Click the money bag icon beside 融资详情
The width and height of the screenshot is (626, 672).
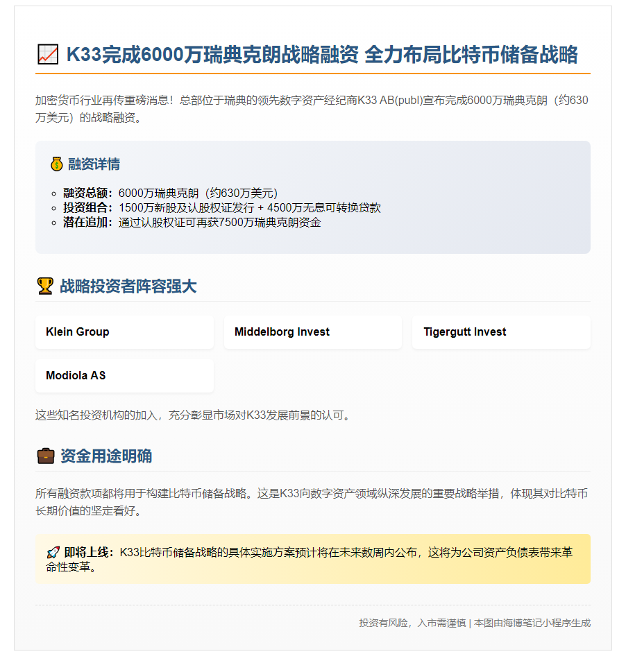[x=57, y=164]
